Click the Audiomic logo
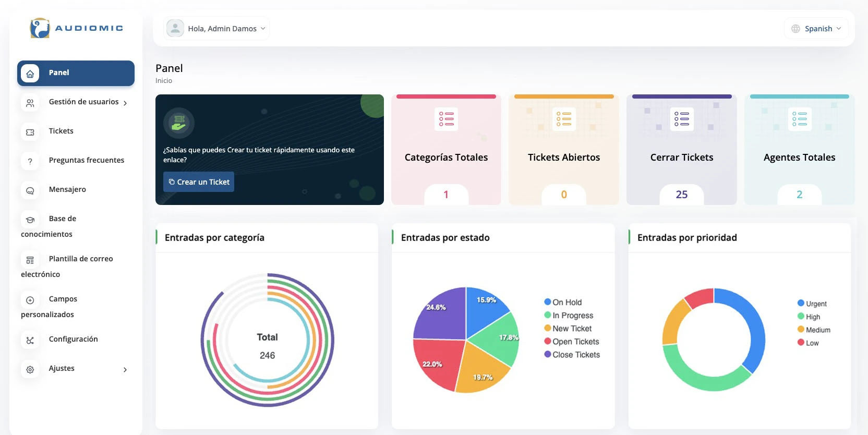868x435 pixels. 76,28
